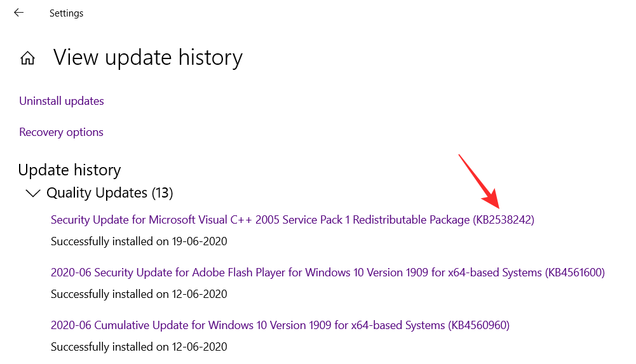This screenshot has height=364, width=636.
Task: Click the KB2538242 identifier text
Action: tap(504, 220)
